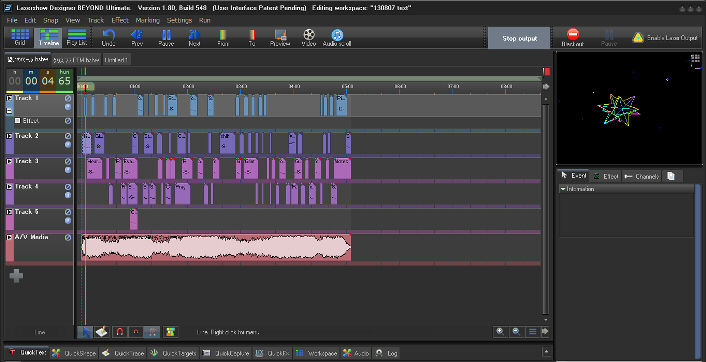
Task: Select the Timeline view button
Action: click(x=49, y=37)
